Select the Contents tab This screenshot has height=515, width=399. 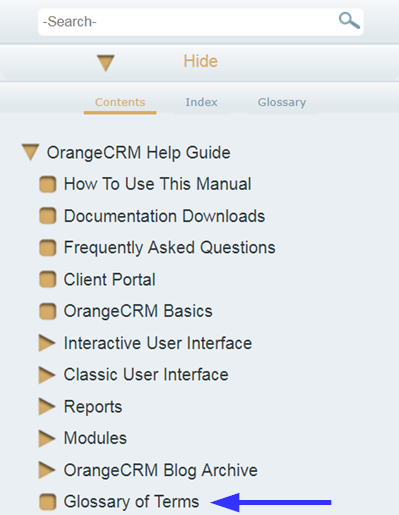coord(120,102)
